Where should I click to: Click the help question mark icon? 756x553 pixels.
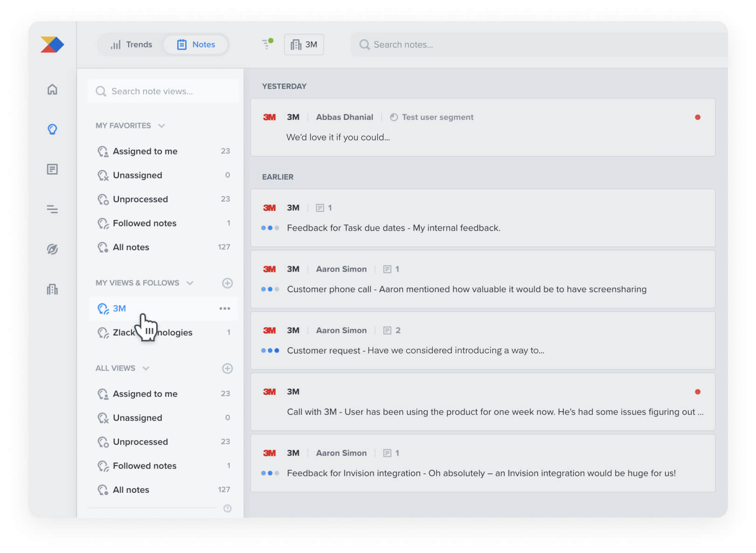[227, 509]
